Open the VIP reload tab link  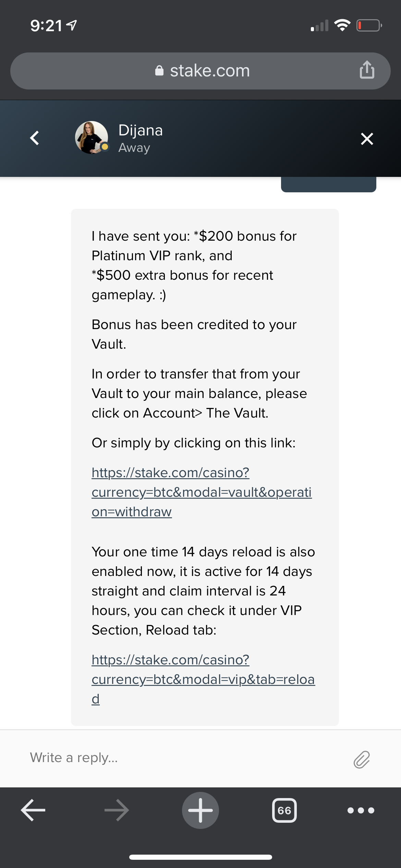point(203,679)
